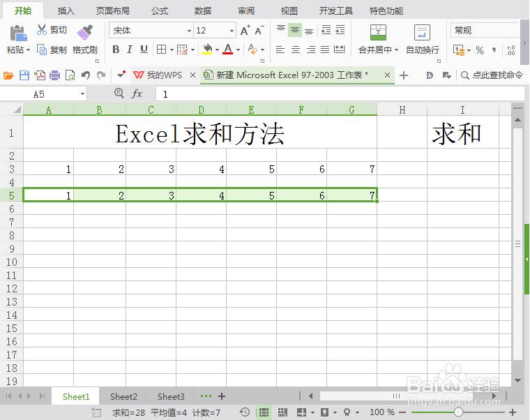This screenshot has width=530, height=420.
Task: Open the 公式 ribbon tab
Action: tap(160, 11)
